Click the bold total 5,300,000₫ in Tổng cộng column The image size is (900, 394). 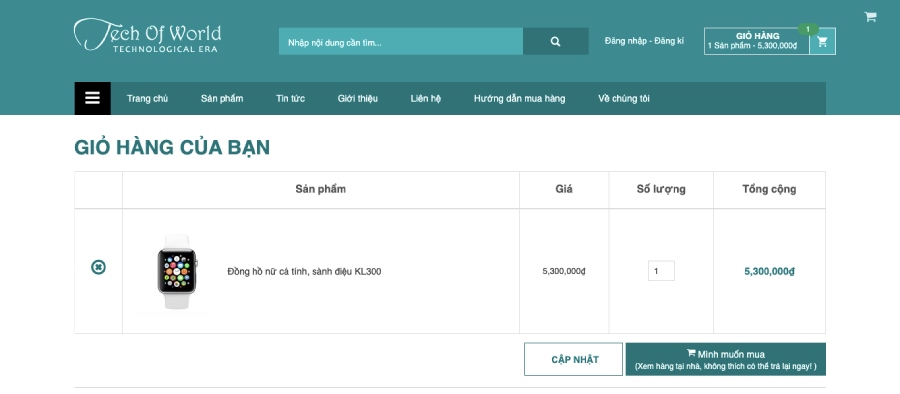pyautogui.click(x=769, y=271)
